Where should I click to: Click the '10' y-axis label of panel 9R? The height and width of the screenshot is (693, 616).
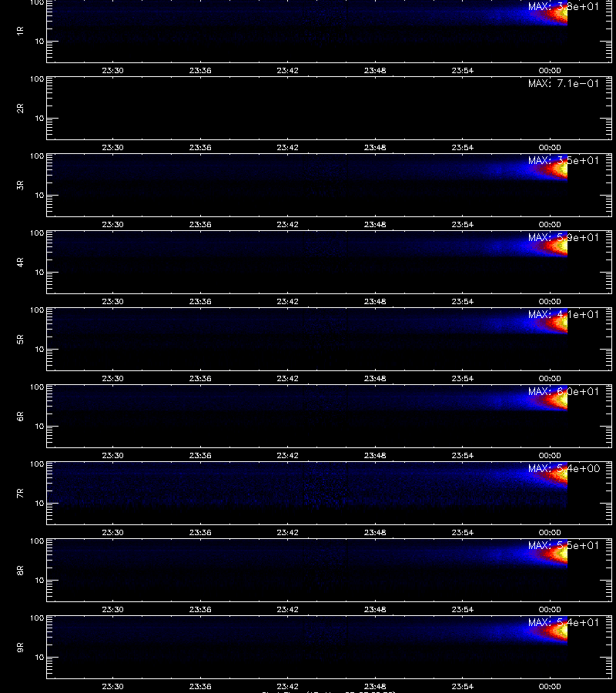click(x=39, y=658)
